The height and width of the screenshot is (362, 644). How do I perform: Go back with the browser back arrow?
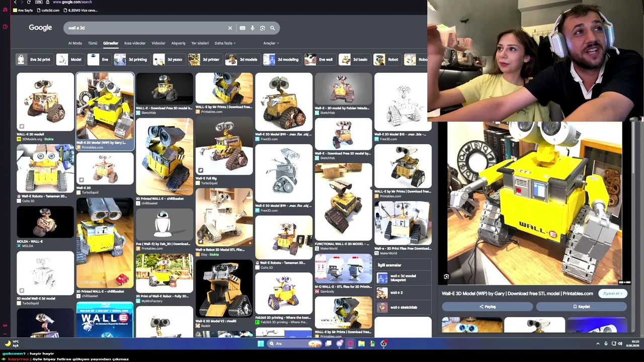(x=16, y=3)
